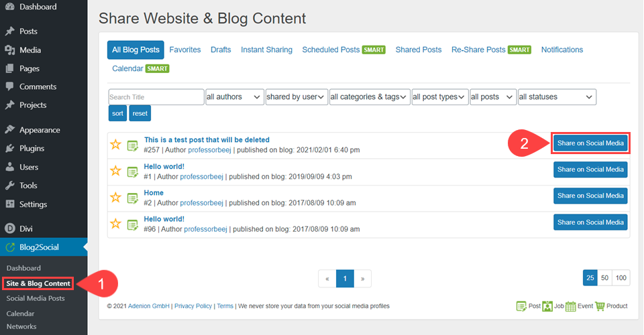The width and height of the screenshot is (644, 335).
Task: Click the Event calendar legend icon
Action: coord(570,306)
